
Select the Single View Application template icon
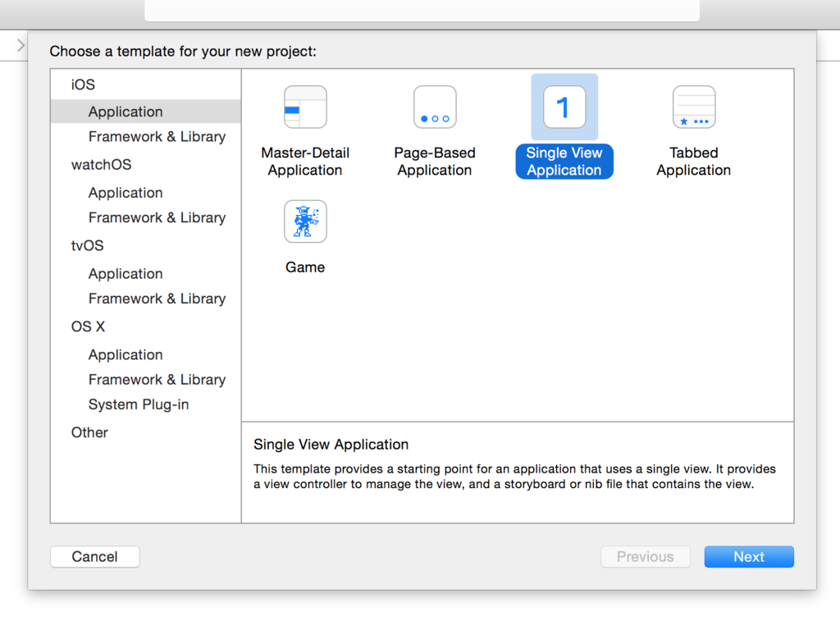tap(564, 107)
